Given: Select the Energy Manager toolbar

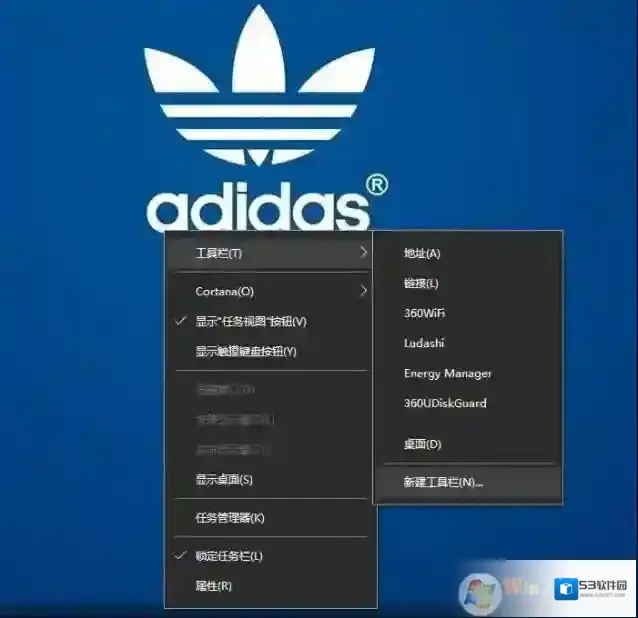Looking at the screenshot, I should click(x=447, y=374).
